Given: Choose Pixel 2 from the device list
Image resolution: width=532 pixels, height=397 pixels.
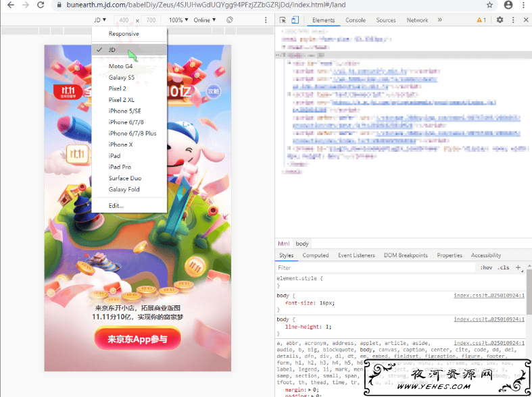Looking at the screenshot, I should (129, 88).
